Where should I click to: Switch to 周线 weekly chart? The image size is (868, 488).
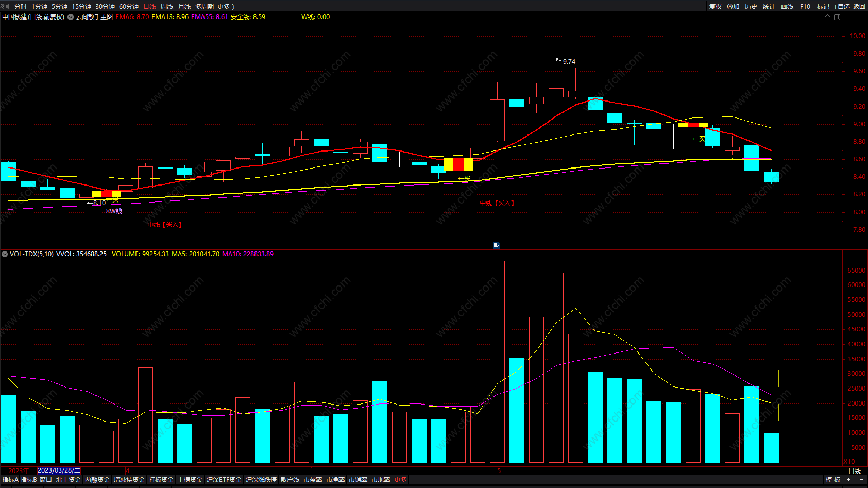pyautogui.click(x=167, y=7)
